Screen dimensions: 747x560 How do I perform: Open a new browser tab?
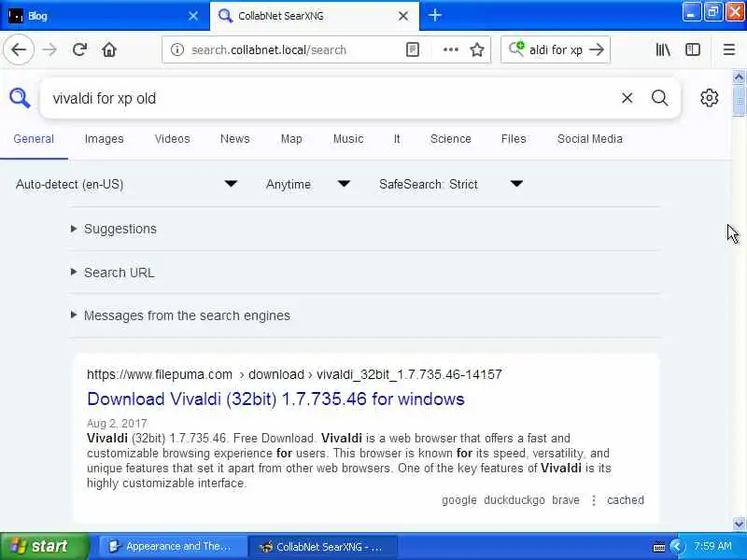434,15
